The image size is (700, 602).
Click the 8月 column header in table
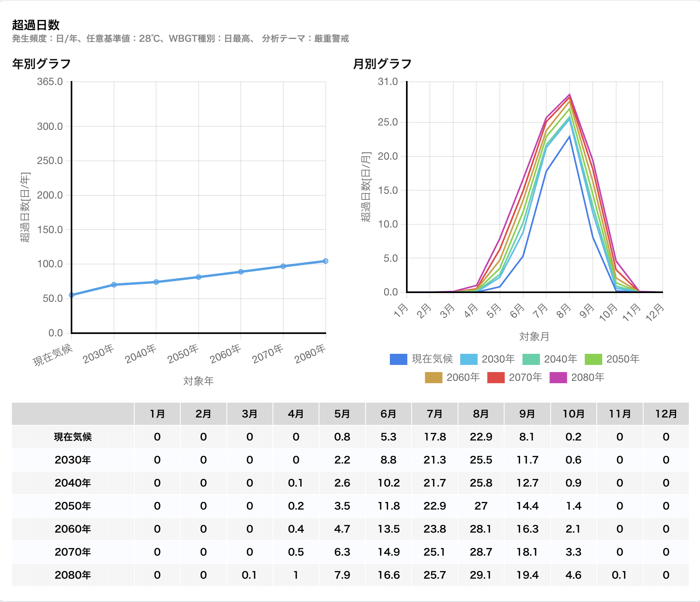point(481,414)
